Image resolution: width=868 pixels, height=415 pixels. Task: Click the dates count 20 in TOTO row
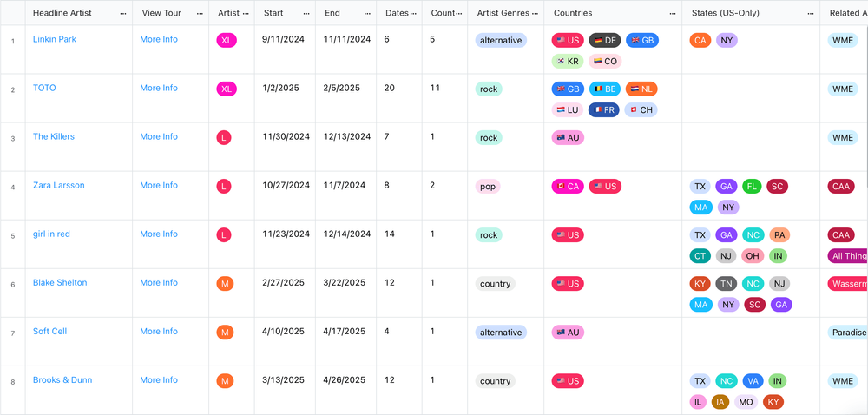tap(390, 88)
